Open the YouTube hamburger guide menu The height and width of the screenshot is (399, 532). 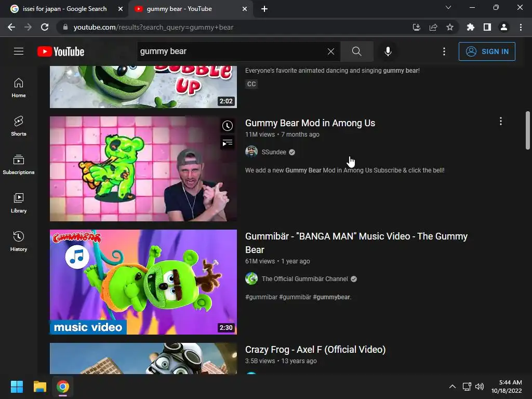coord(19,51)
